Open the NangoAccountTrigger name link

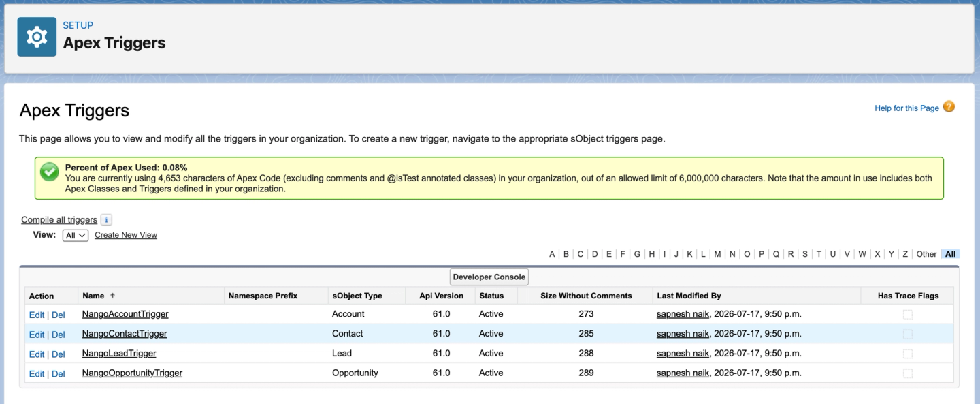(125, 314)
